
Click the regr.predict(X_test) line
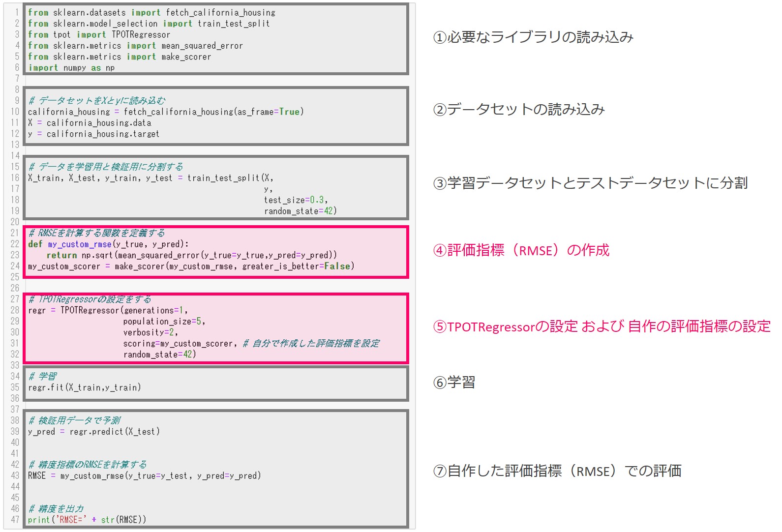(x=94, y=432)
